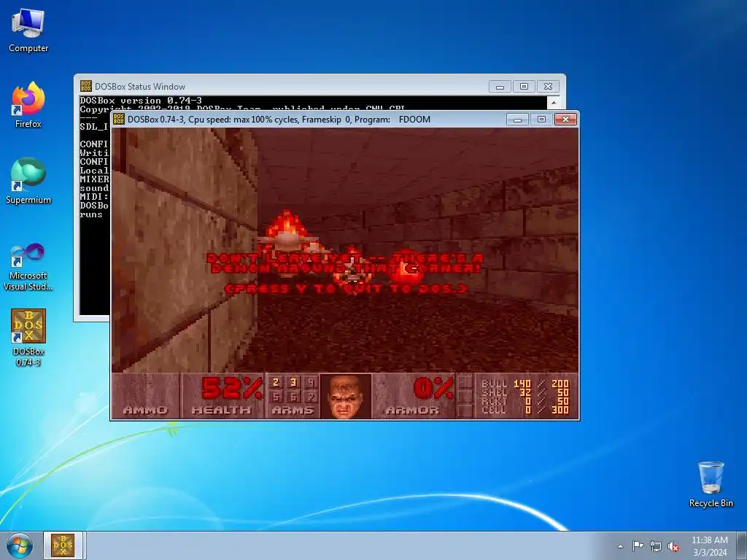Open the Windows Start menu orb
The height and width of the screenshot is (560, 747).
pyautogui.click(x=20, y=545)
